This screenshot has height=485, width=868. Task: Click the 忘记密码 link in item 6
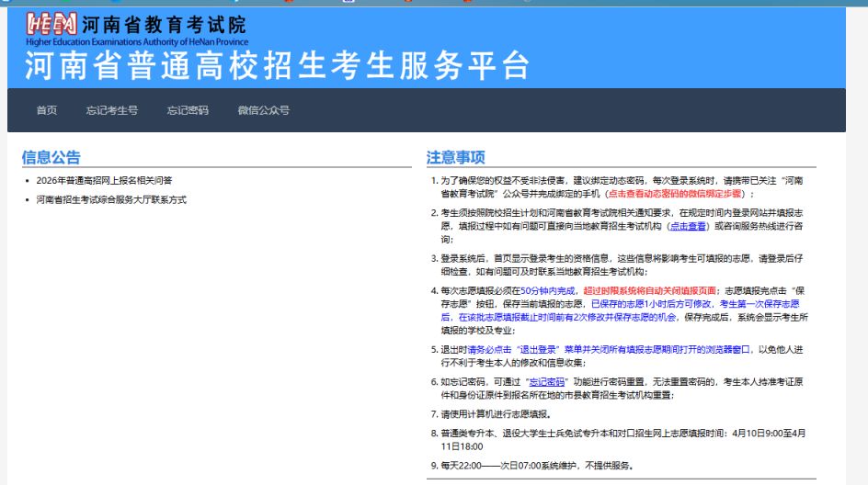(547, 381)
